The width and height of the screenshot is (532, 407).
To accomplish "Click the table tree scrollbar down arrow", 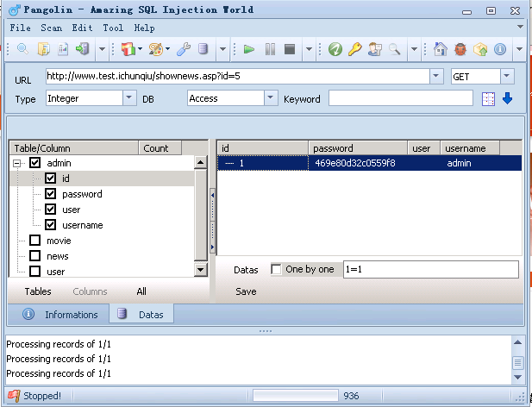I will [201, 270].
